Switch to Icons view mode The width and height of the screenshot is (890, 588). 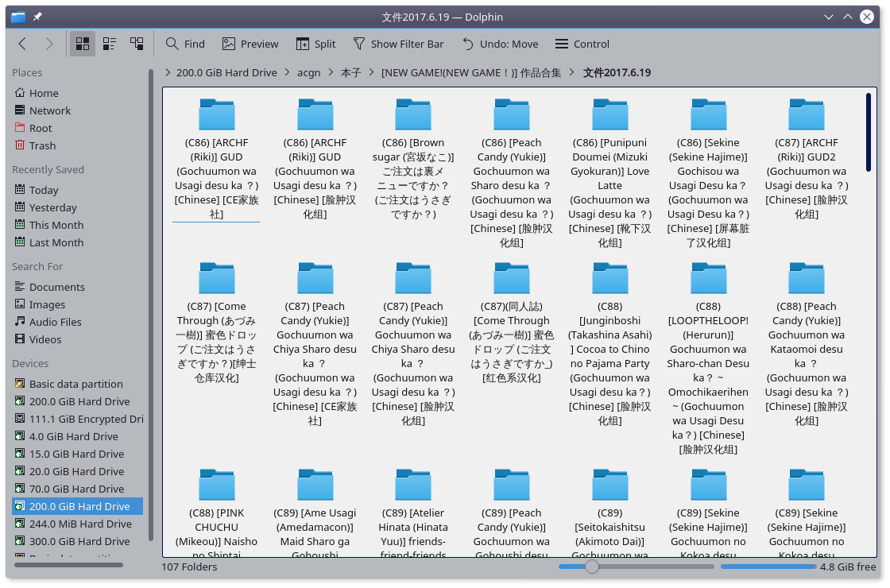[82, 44]
